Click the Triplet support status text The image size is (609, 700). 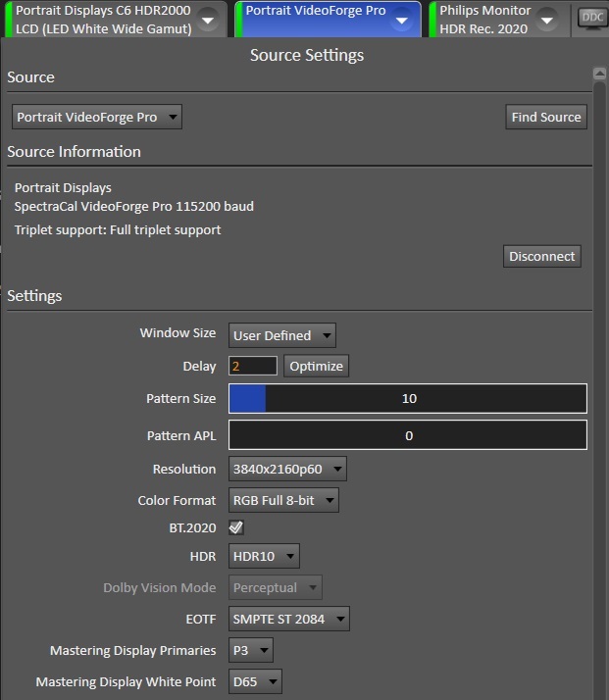[x=118, y=230]
